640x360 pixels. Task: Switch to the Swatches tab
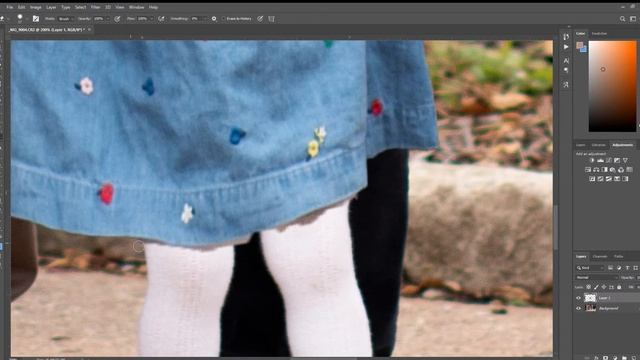599,33
